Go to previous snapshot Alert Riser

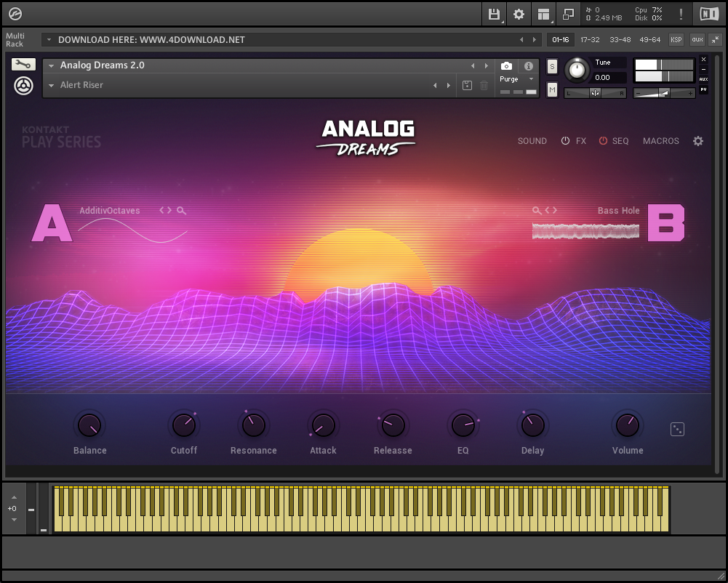(435, 85)
